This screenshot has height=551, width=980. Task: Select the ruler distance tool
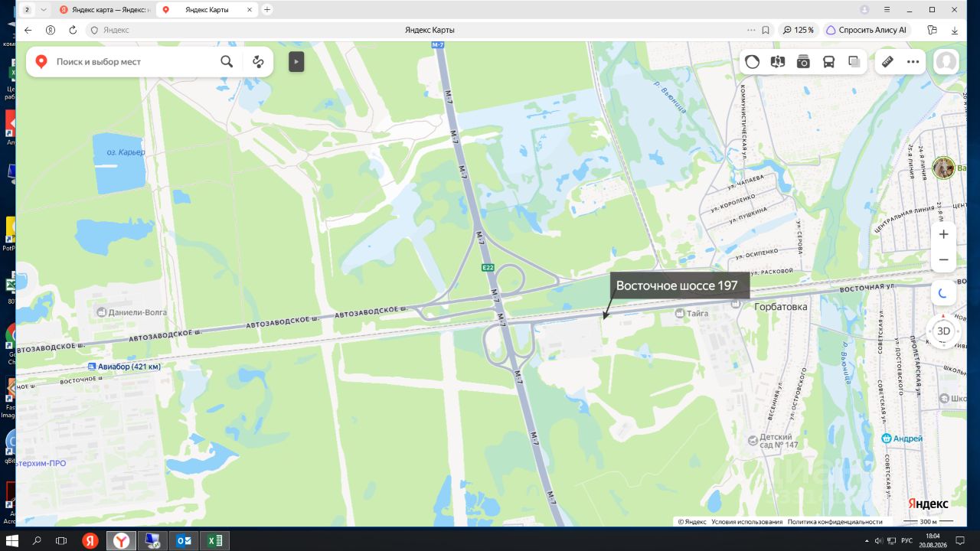click(x=888, y=62)
